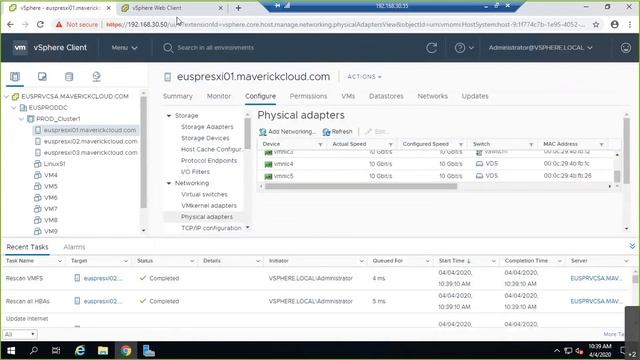Collapse the EUSPRODDC datacenter node
The height and width of the screenshot is (360, 640).
[13, 108]
